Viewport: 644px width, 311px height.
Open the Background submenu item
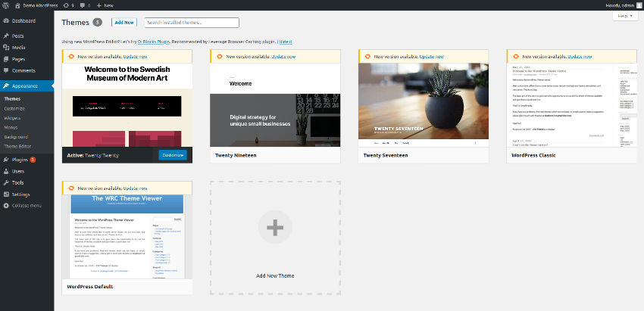pyautogui.click(x=16, y=137)
